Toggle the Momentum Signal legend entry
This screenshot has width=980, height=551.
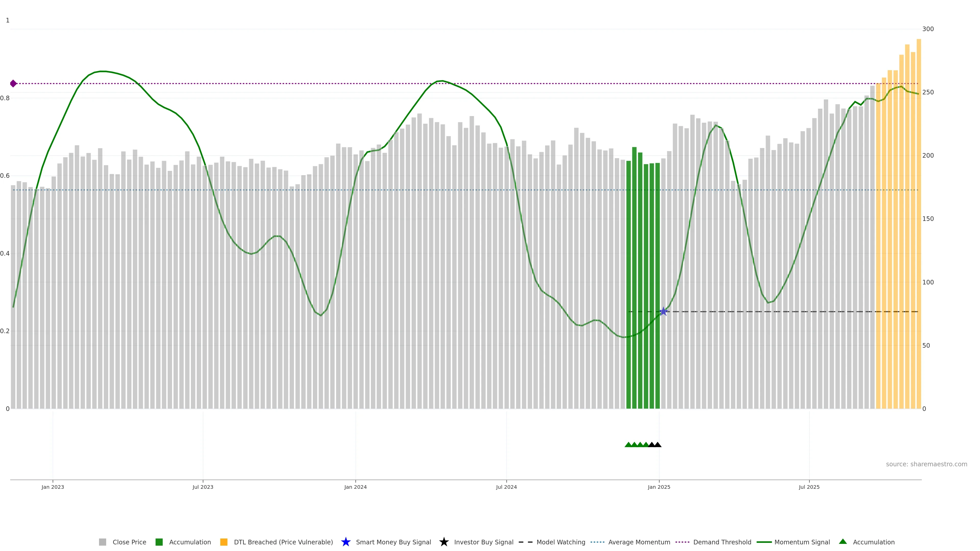pyautogui.click(x=802, y=542)
